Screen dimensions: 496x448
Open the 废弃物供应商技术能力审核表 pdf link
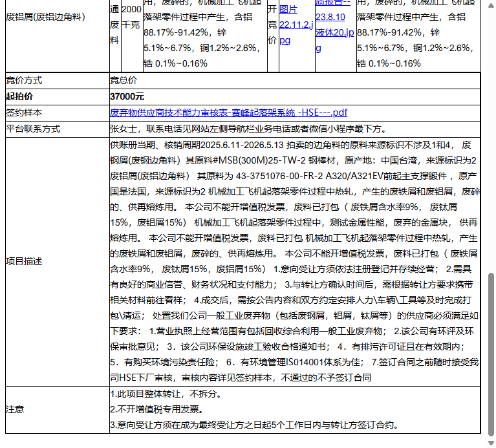228,112
